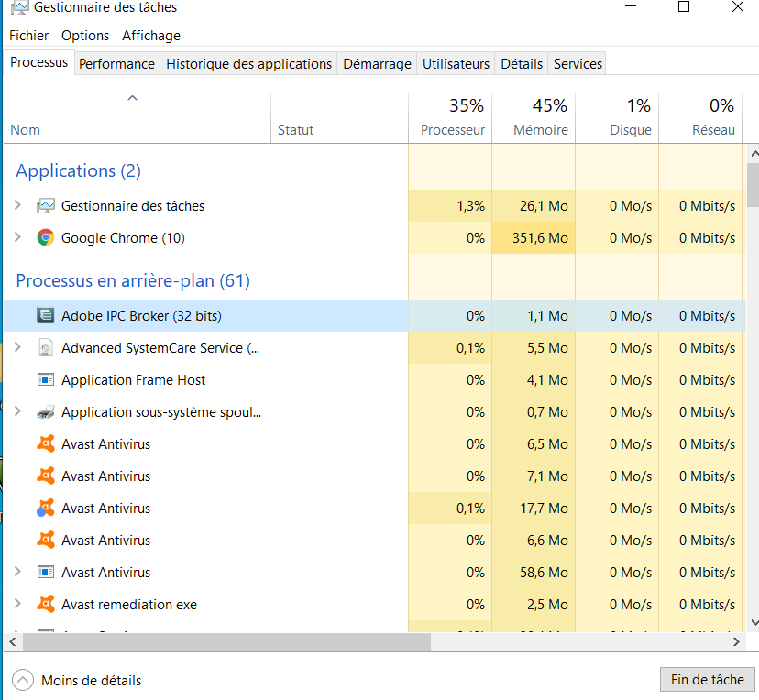Click the Google Chrome icon in the process list
The width and height of the screenshot is (759, 700).
click(x=46, y=238)
